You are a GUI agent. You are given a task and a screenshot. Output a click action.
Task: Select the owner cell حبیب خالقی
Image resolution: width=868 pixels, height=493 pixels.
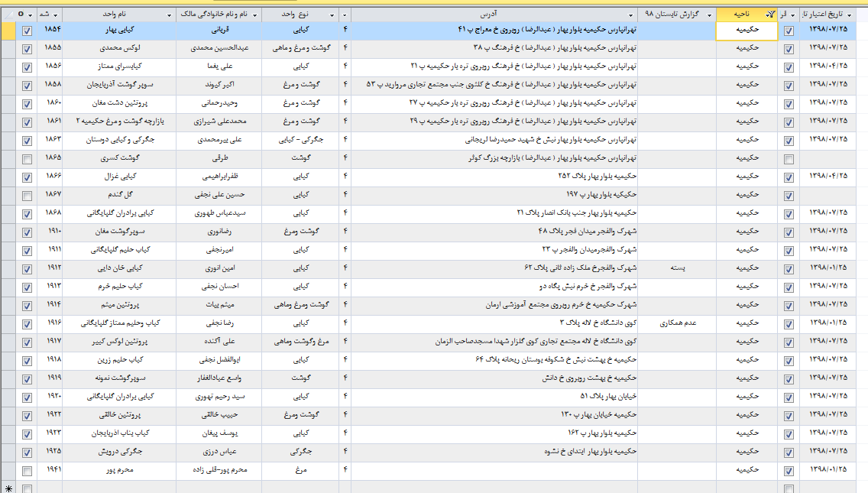(219, 415)
